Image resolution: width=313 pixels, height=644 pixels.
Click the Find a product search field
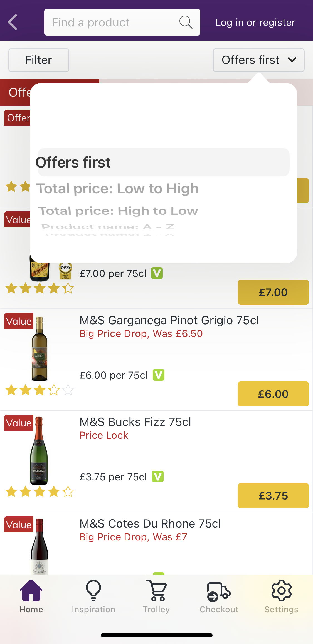(111, 22)
